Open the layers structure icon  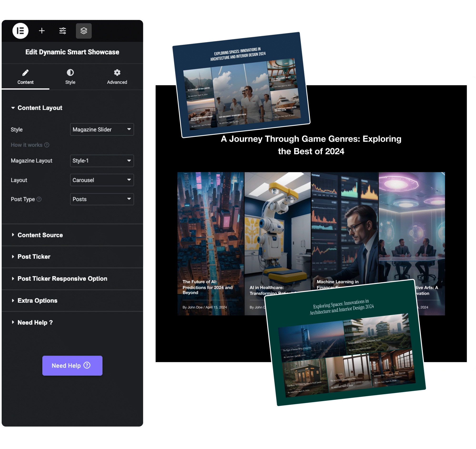pos(84,31)
